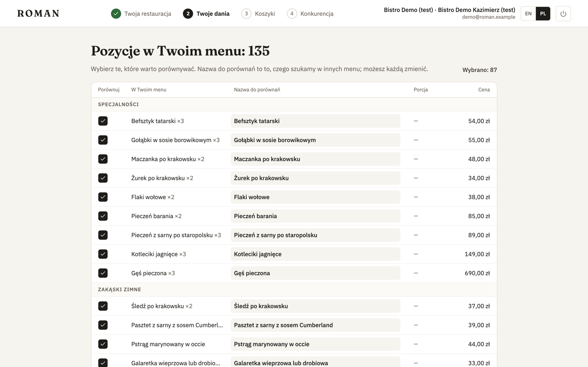Toggle the Żurek po krakowsku checkbox

coord(103,178)
